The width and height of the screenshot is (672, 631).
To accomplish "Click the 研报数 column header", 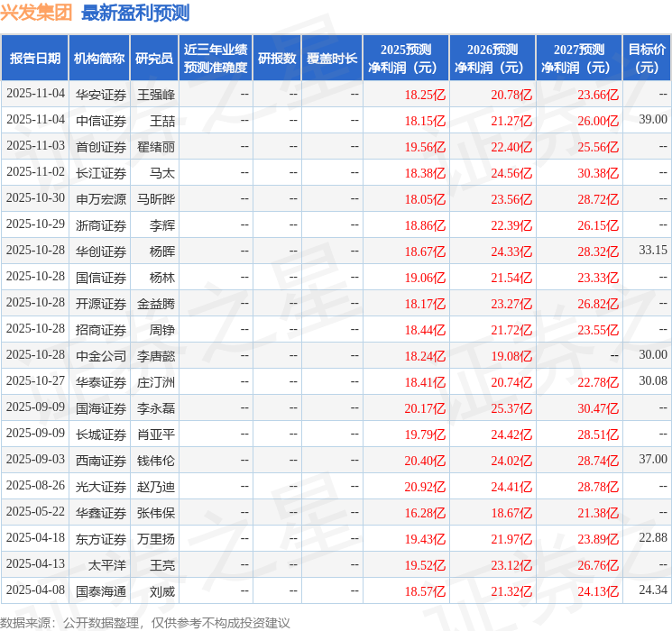I will tap(276, 59).
